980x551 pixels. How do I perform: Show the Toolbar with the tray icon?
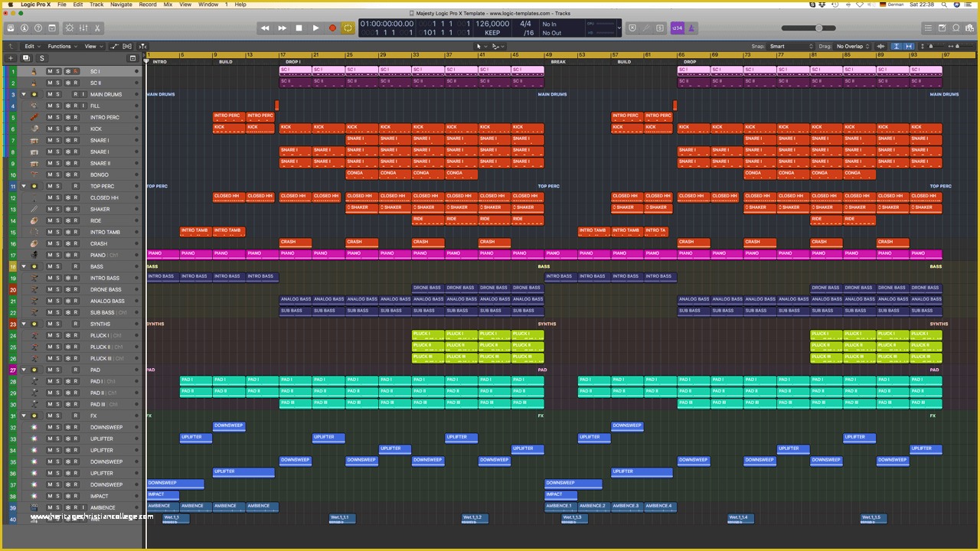pos(52,28)
